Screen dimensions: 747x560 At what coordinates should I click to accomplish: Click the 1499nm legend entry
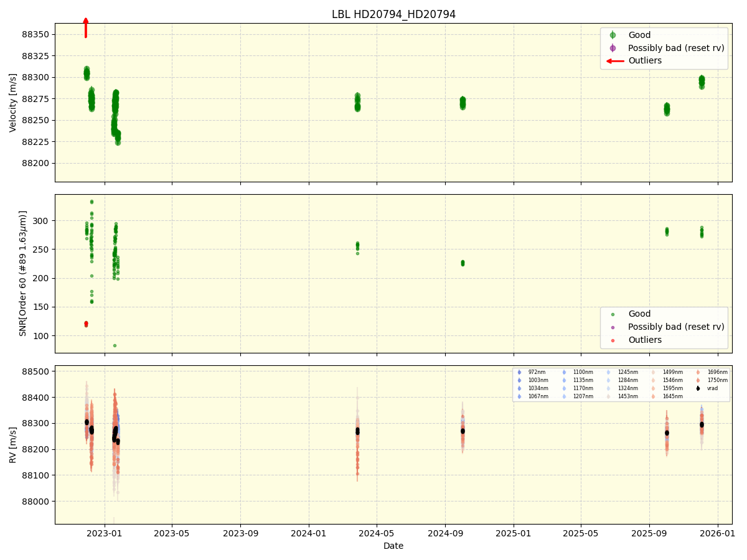tap(667, 372)
